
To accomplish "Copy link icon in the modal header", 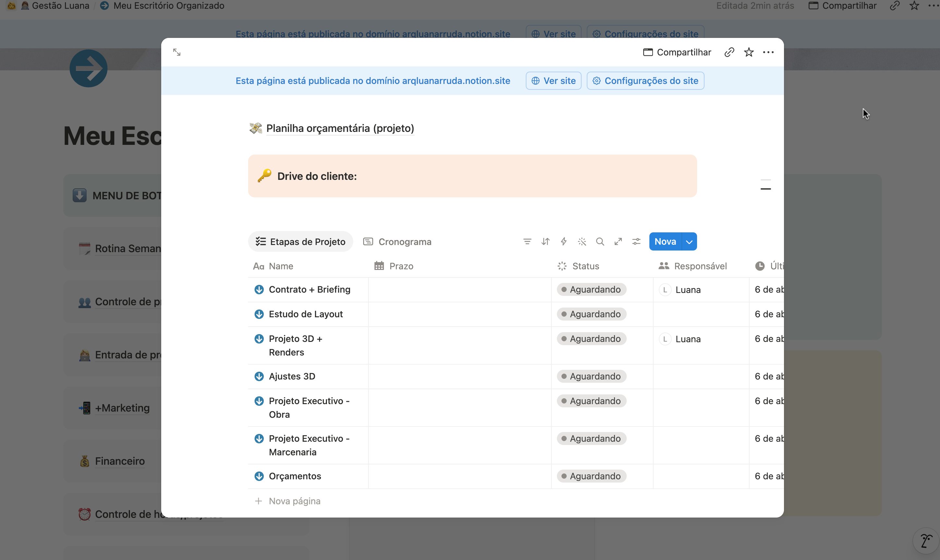I will [729, 52].
